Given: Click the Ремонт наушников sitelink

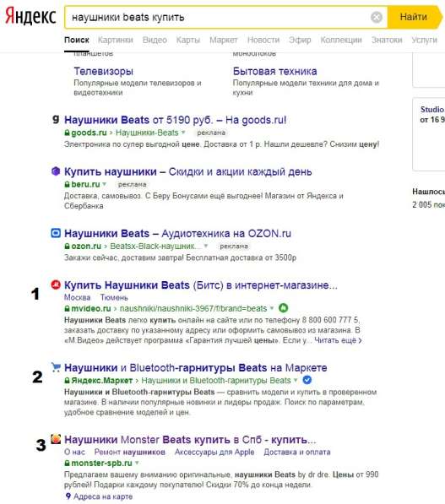Looking at the screenshot, I should click(x=129, y=452).
